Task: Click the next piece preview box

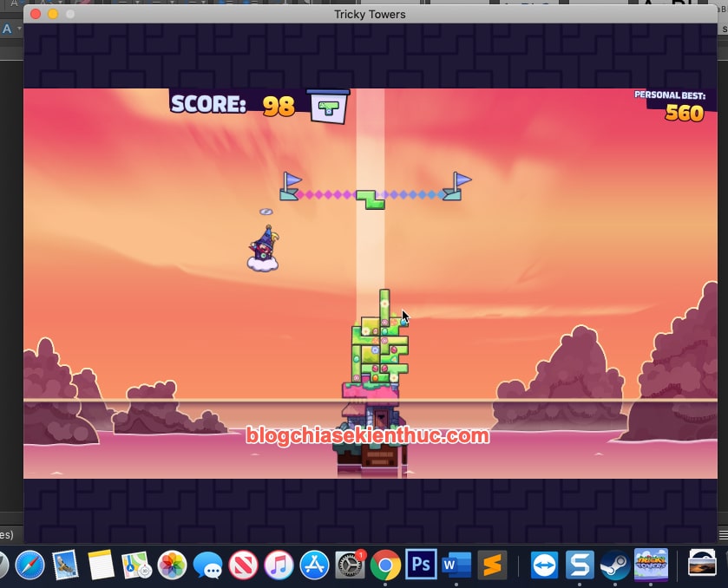Action: coord(328,108)
